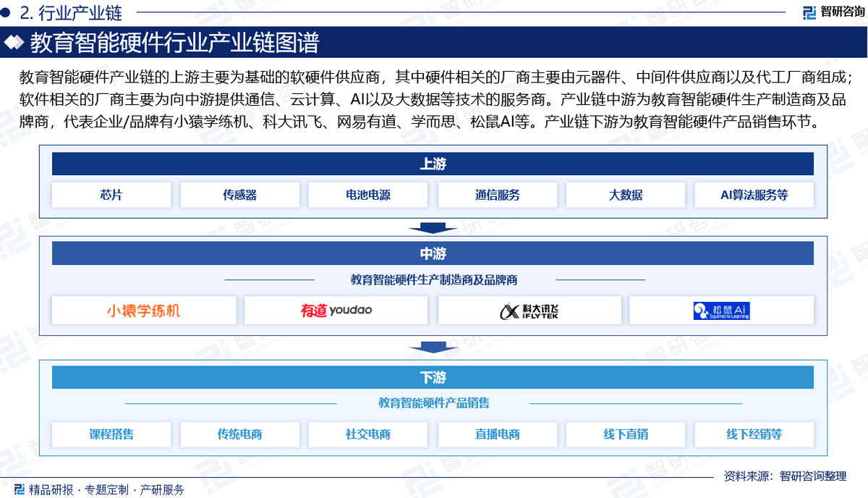Click the 线下经销等 box
Screen dimensions: 868x498
[x=754, y=434]
